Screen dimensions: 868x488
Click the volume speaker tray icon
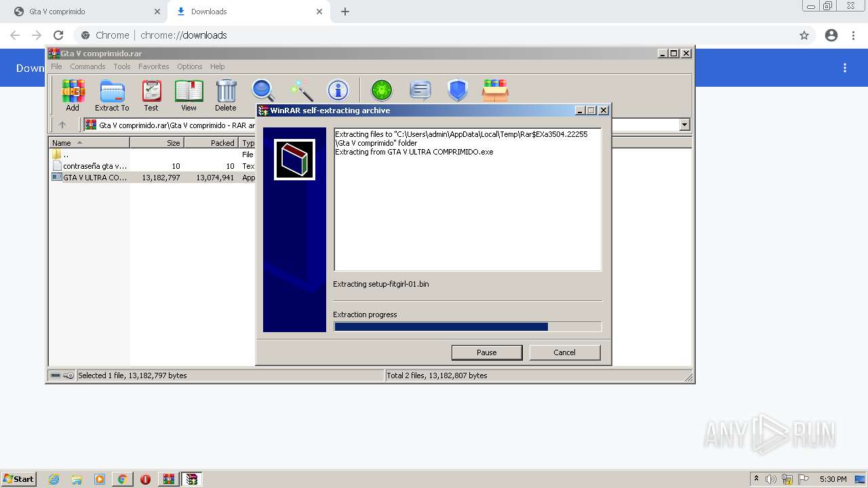click(771, 479)
